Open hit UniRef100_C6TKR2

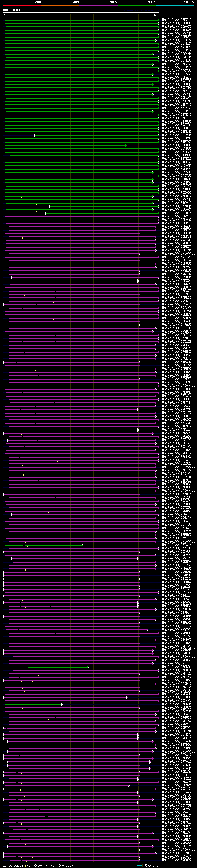pyautogui.click(x=177, y=40)
